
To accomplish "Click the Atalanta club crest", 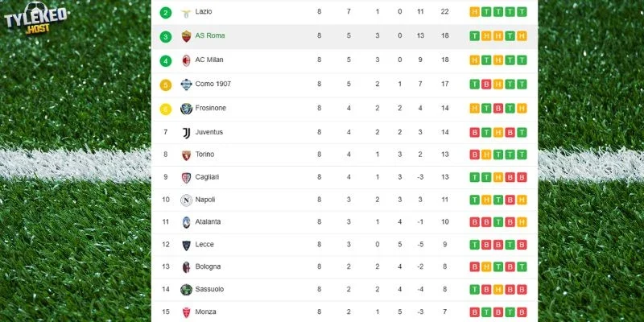I will pos(187,222).
